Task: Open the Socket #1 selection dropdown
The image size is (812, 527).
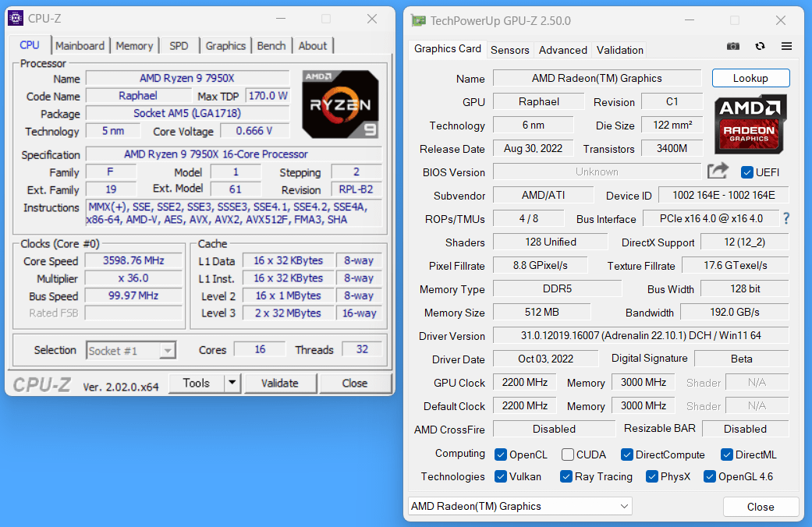Action: pyautogui.click(x=131, y=351)
